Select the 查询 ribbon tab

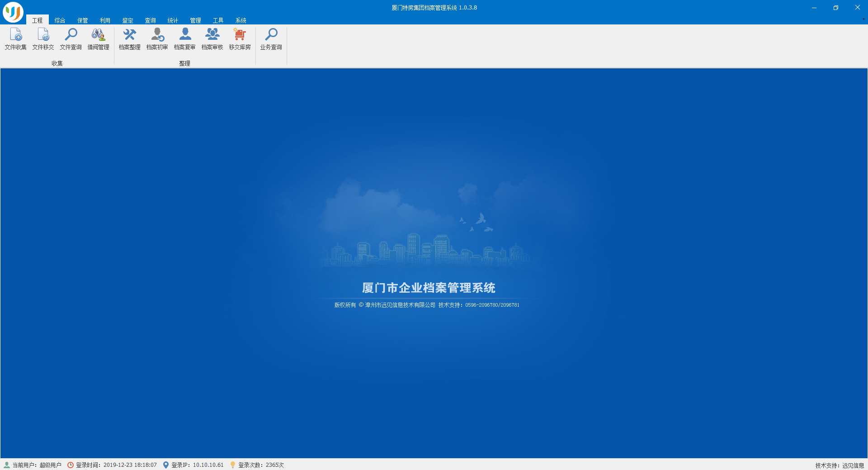pyautogui.click(x=151, y=20)
